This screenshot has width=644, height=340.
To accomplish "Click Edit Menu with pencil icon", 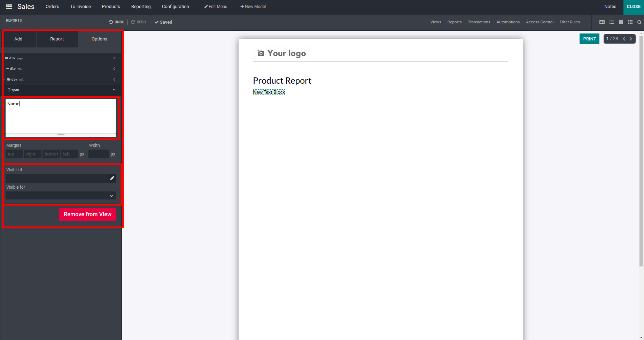I will 216,7.
